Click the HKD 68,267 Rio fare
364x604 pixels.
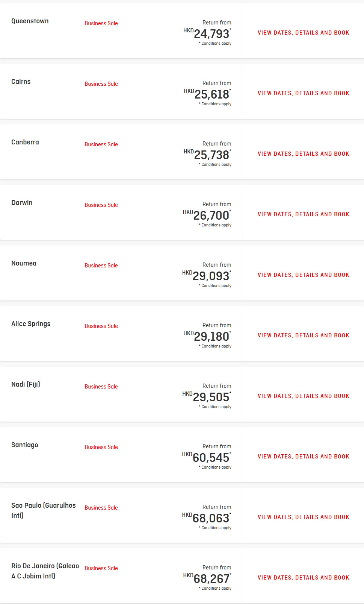207,578
